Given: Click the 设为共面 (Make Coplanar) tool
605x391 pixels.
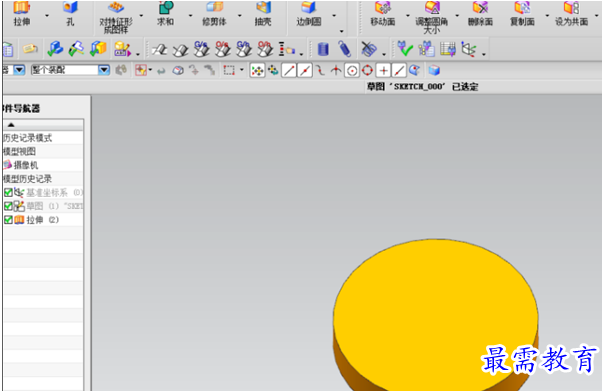Looking at the screenshot, I should [x=571, y=14].
